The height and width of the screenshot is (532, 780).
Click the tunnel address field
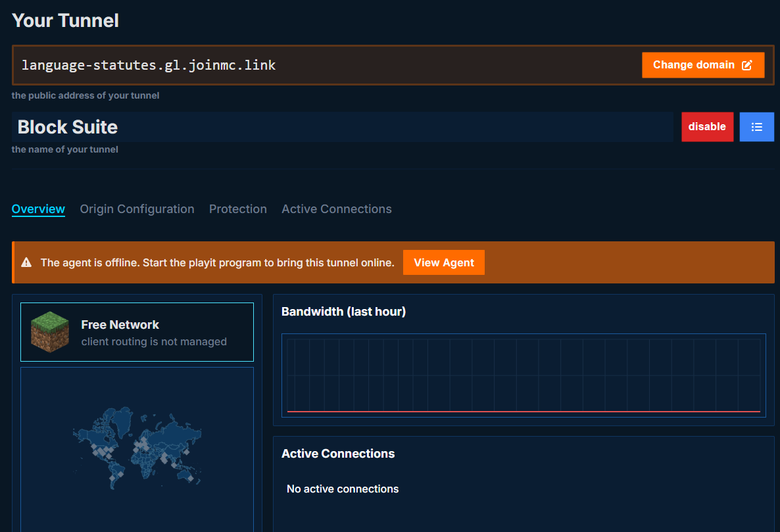click(329, 64)
